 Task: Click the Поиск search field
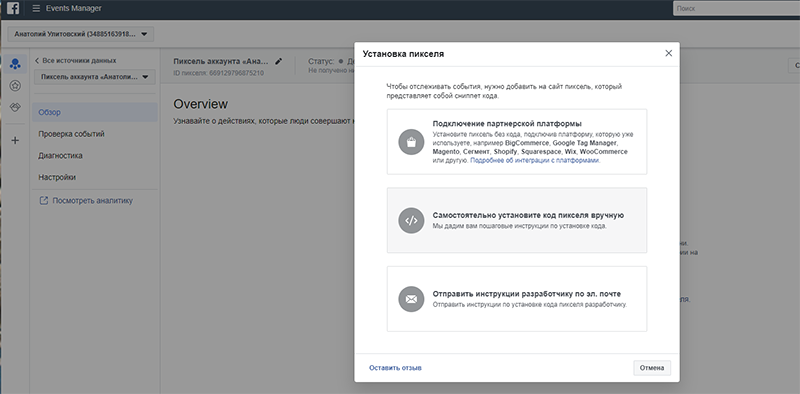[737, 8]
